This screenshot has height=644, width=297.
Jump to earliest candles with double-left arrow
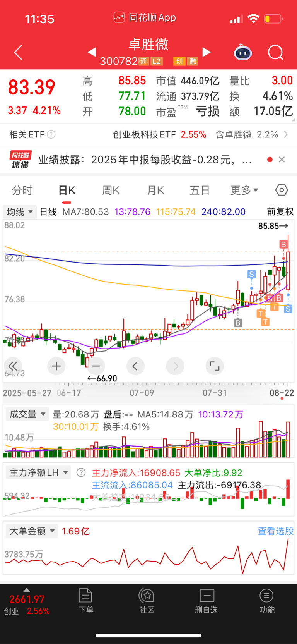point(13,366)
